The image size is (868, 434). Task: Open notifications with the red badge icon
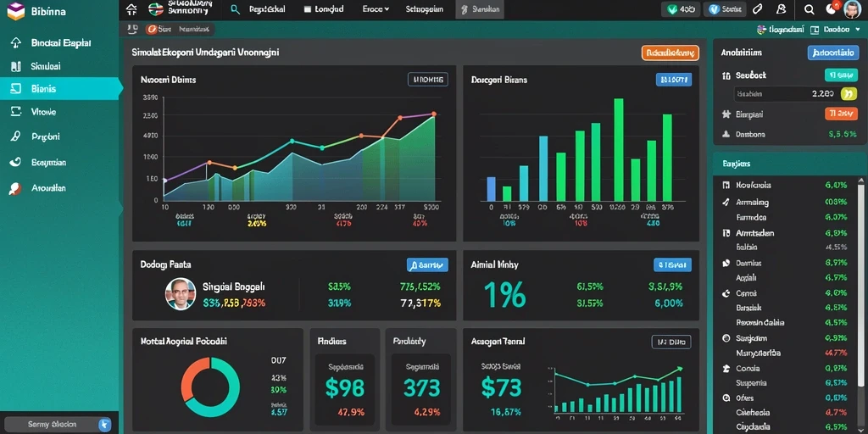[x=831, y=8]
